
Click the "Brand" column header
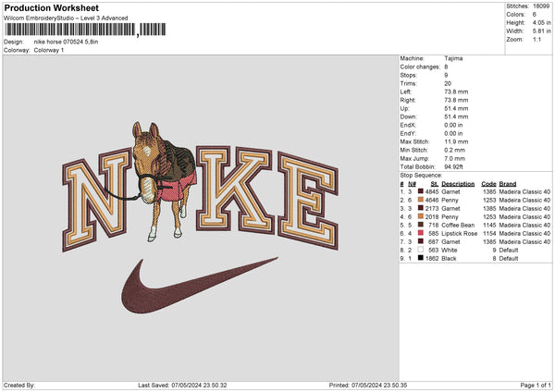[x=508, y=184]
